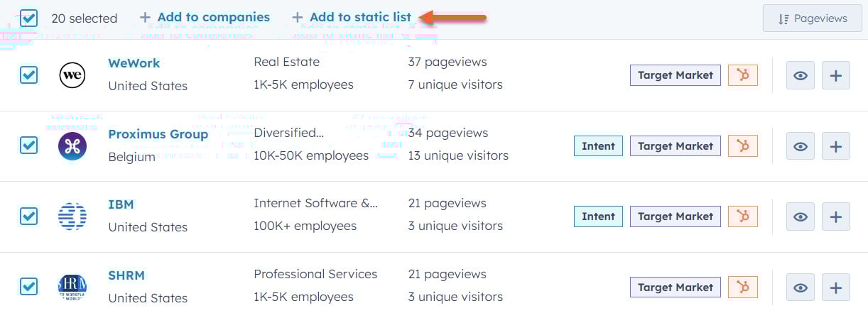Click the 37 pageviews text

[x=447, y=62]
